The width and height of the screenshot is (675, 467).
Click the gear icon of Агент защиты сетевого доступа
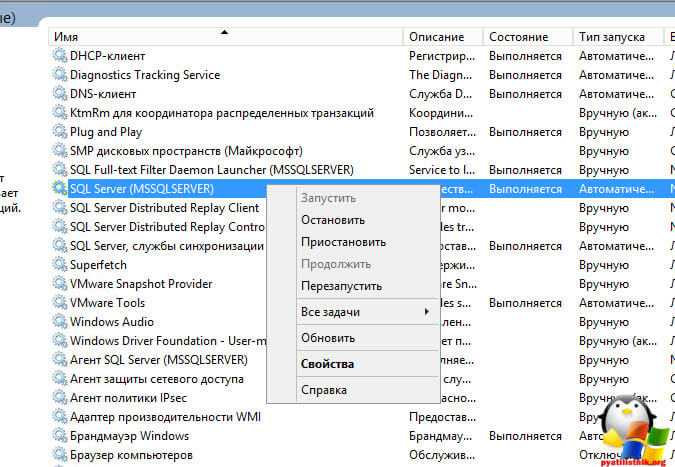[59, 379]
